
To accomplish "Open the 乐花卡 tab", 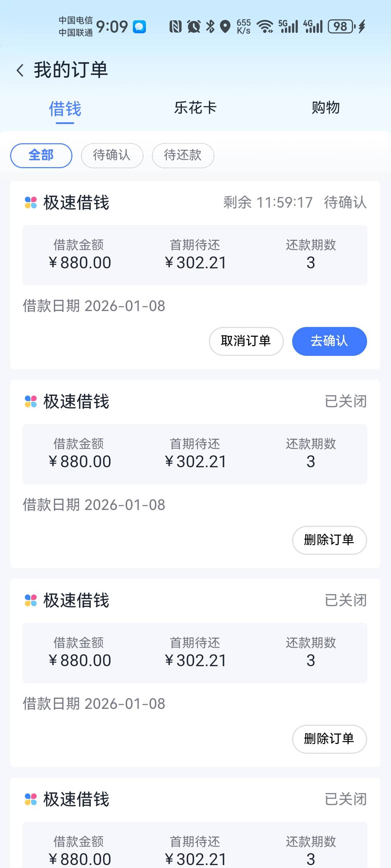I will point(195,108).
